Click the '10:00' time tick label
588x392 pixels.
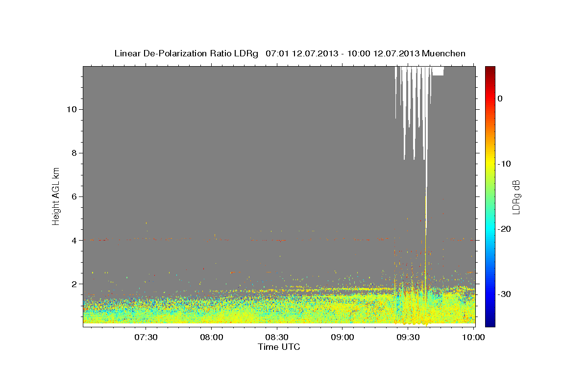(x=473, y=338)
